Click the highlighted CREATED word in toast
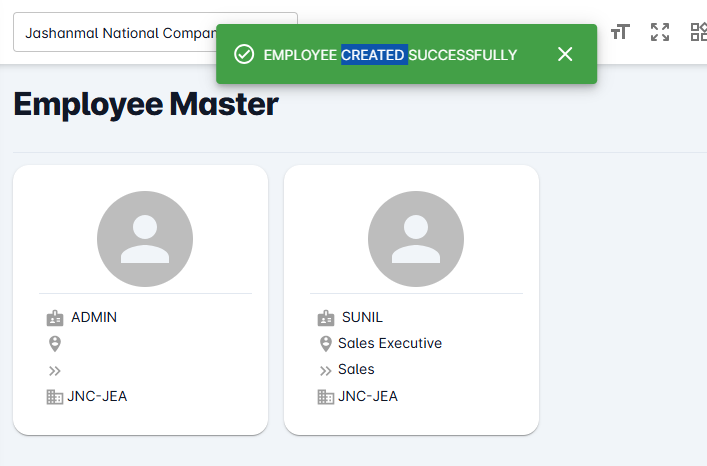Viewport: 707px width, 466px height. point(373,54)
